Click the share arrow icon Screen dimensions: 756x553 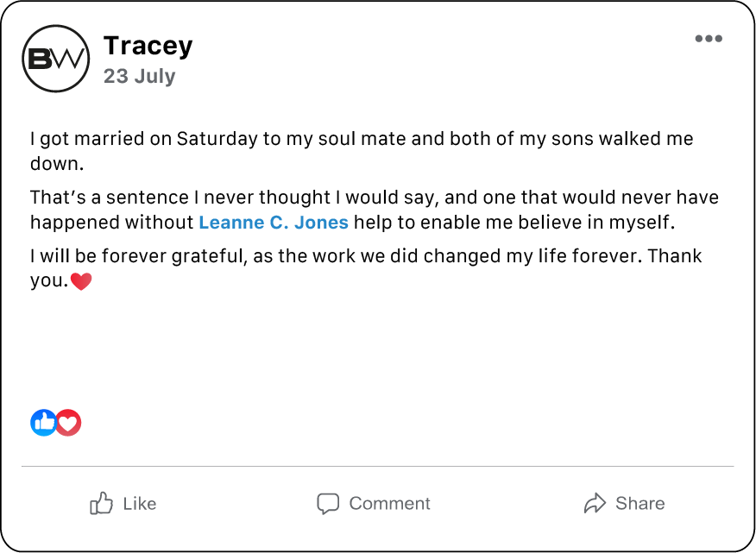coord(595,504)
